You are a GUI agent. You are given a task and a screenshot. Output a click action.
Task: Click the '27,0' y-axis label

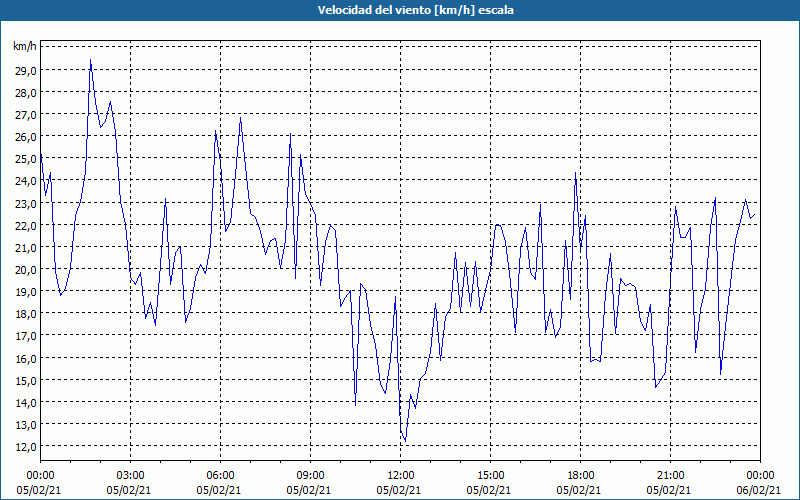tap(26, 115)
